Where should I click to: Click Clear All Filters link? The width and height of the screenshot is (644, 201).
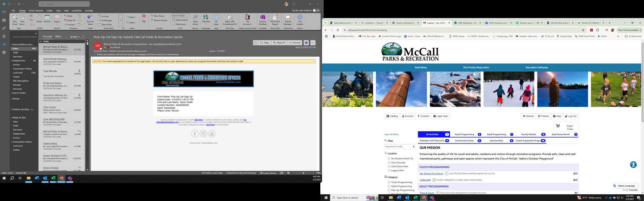click(392, 134)
